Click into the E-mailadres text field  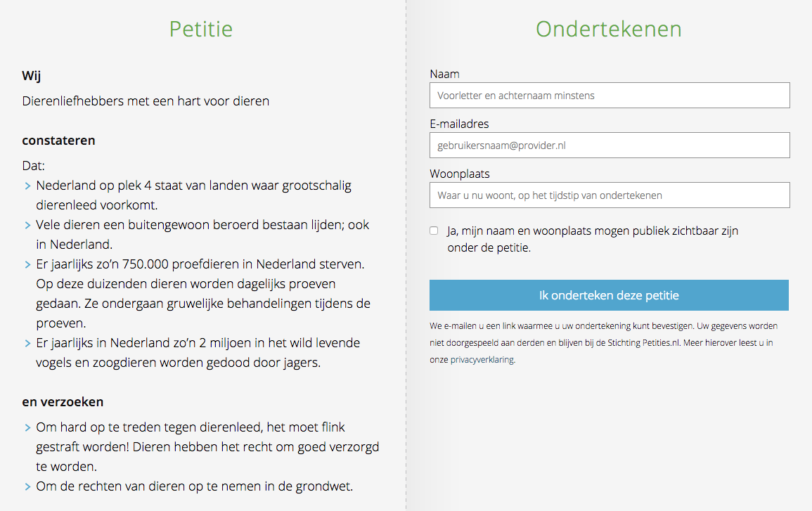(610, 145)
